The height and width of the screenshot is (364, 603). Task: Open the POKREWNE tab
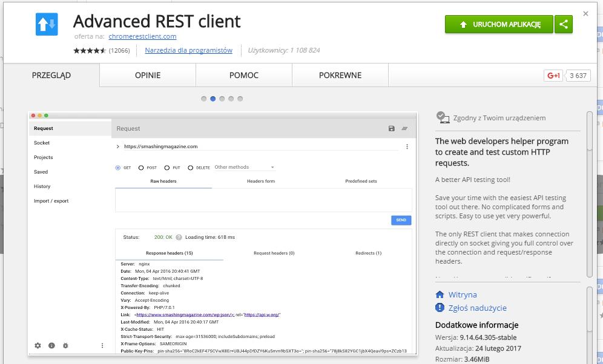point(340,75)
